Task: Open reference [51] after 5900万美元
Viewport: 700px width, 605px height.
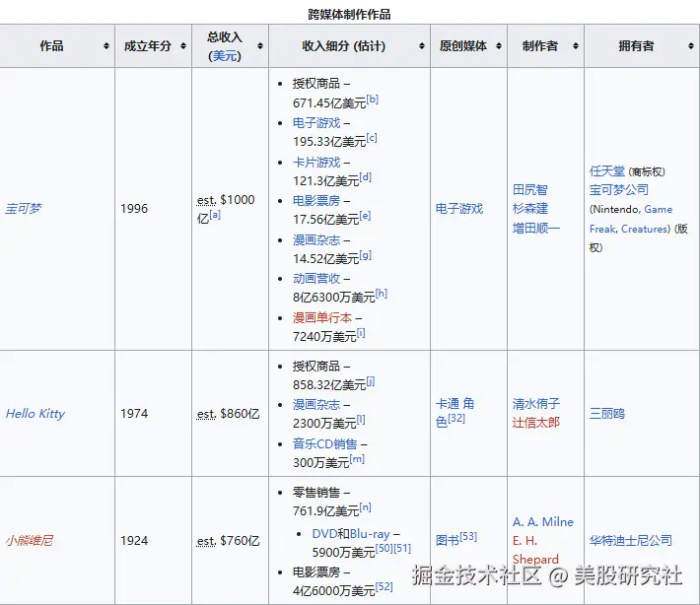Action: coord(402,548)
